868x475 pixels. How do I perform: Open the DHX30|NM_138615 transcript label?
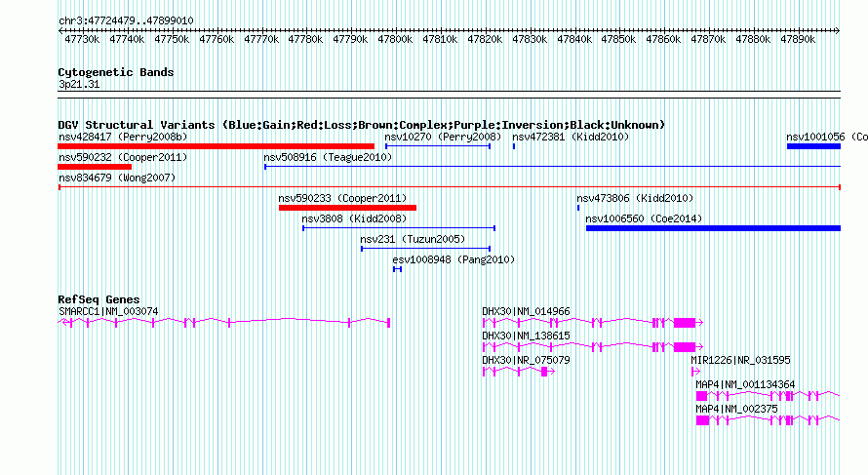[526, 336]
